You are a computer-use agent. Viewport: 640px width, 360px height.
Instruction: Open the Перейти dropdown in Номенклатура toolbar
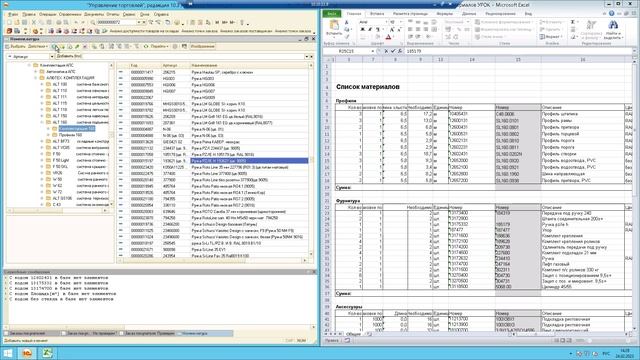coord(159,47)
